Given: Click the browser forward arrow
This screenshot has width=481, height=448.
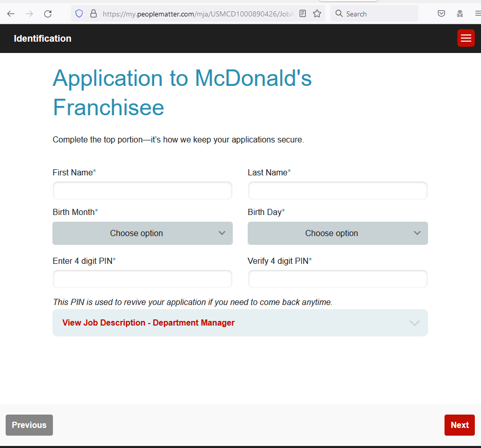Looking at the screenshot, I should [x=29, y=13].
